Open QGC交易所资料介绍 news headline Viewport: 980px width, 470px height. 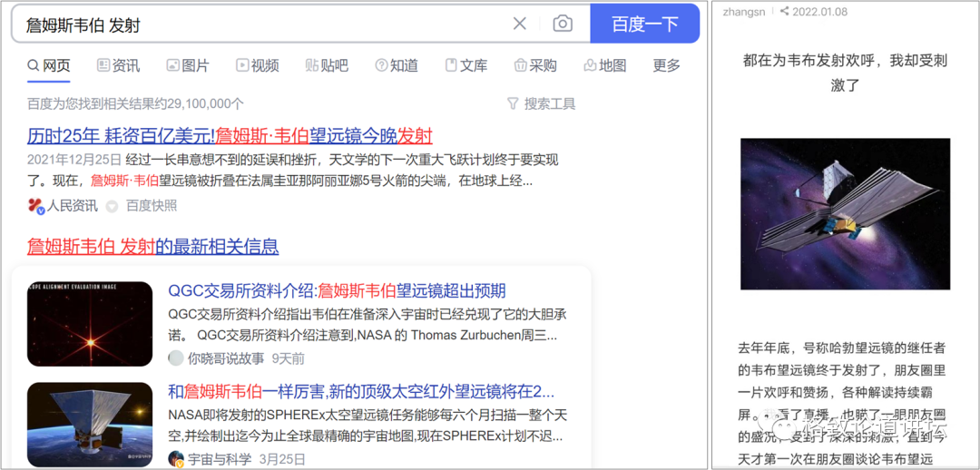coord(337,291)
